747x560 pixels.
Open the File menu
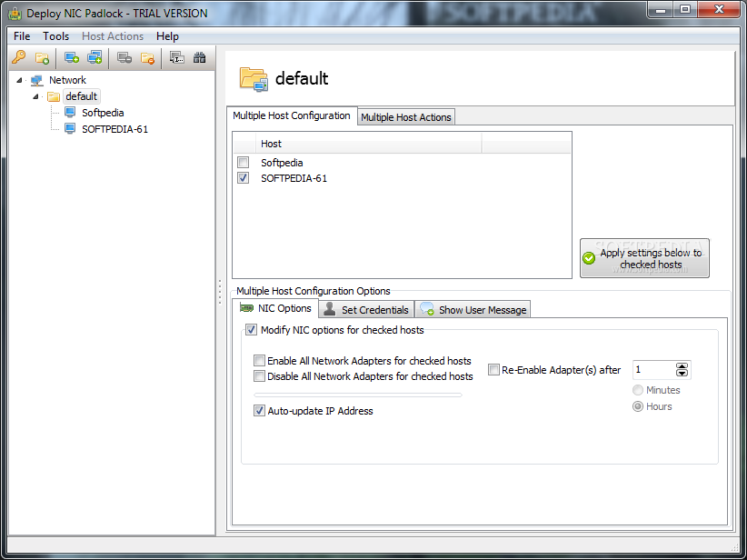coord(22,36)
